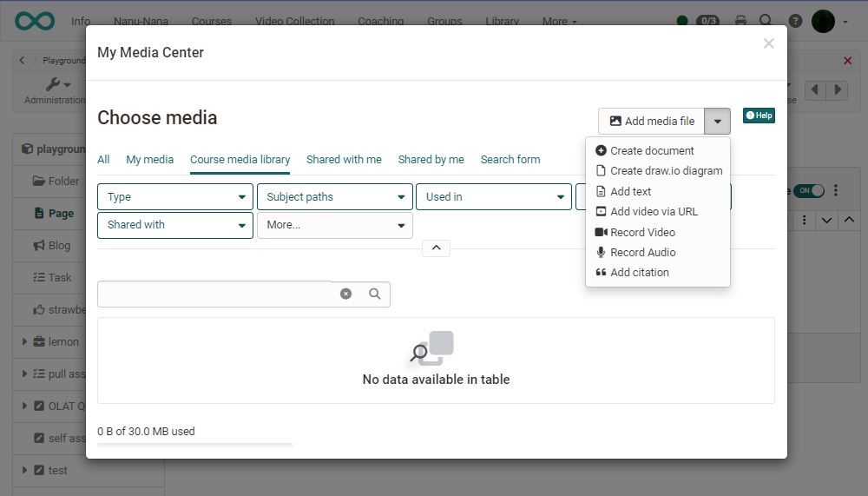Click the search magnifier icon
The height and width of the screenshot is (496, 868).
(x=375, y=294)
